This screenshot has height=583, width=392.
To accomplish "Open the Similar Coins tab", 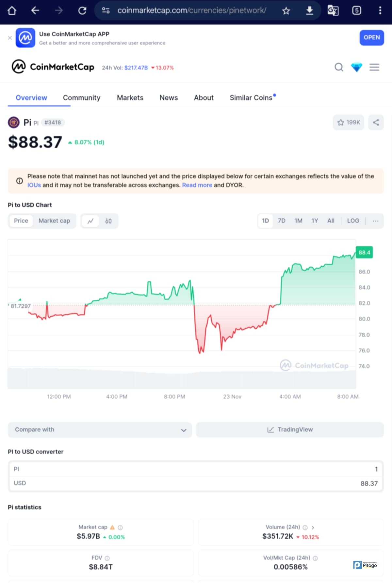I will 251,98.
